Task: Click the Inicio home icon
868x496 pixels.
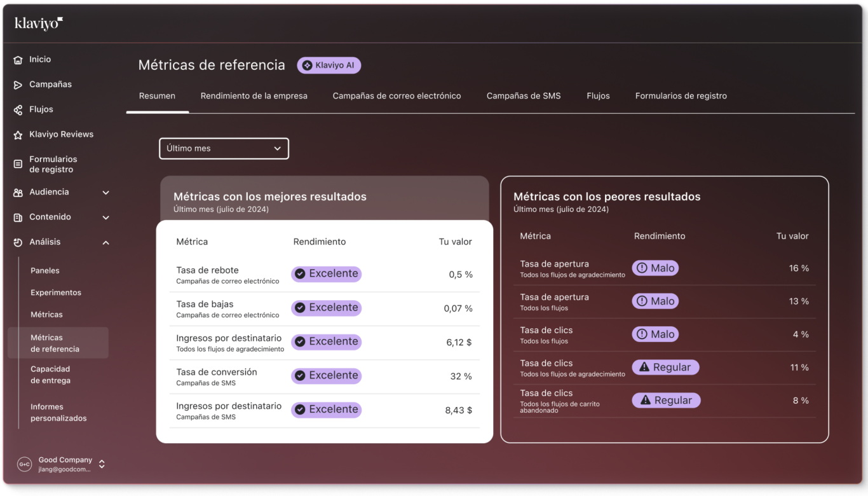Action: tap(18, 60)
